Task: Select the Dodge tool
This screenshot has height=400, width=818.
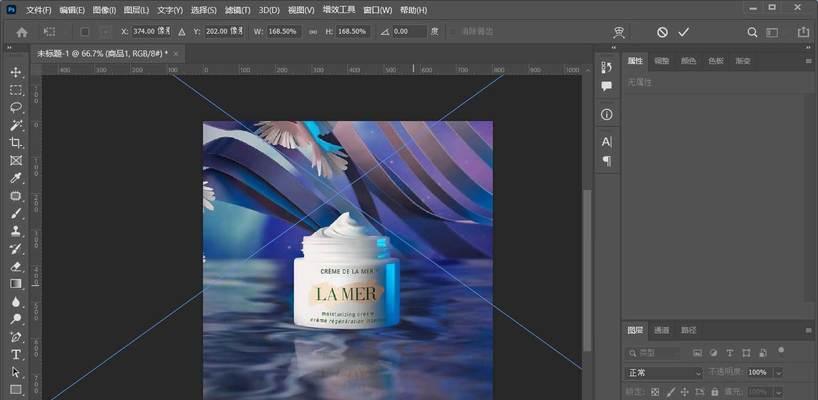Action: (x=16, y=319)
